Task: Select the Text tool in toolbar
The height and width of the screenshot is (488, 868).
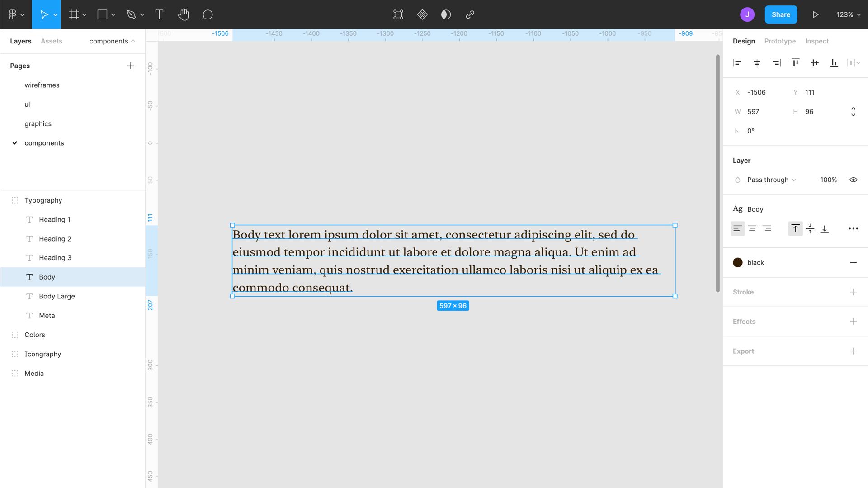Action: [159, 14]
